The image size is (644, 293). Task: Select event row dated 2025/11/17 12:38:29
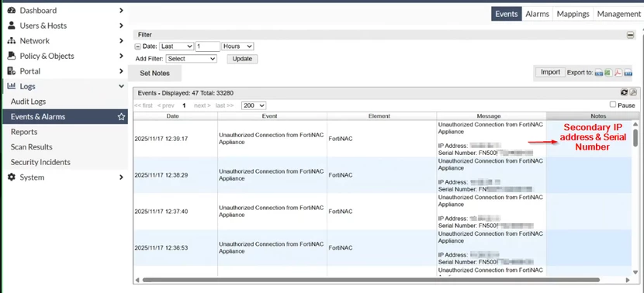tap(383, 175)
